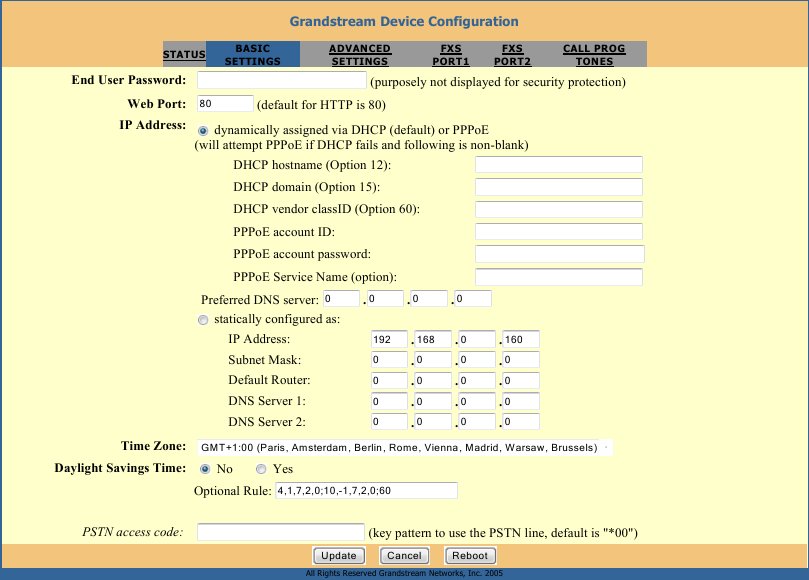Focus the End User Password field
The width and height of the screenshot is (809, 580).
[282, 80]
